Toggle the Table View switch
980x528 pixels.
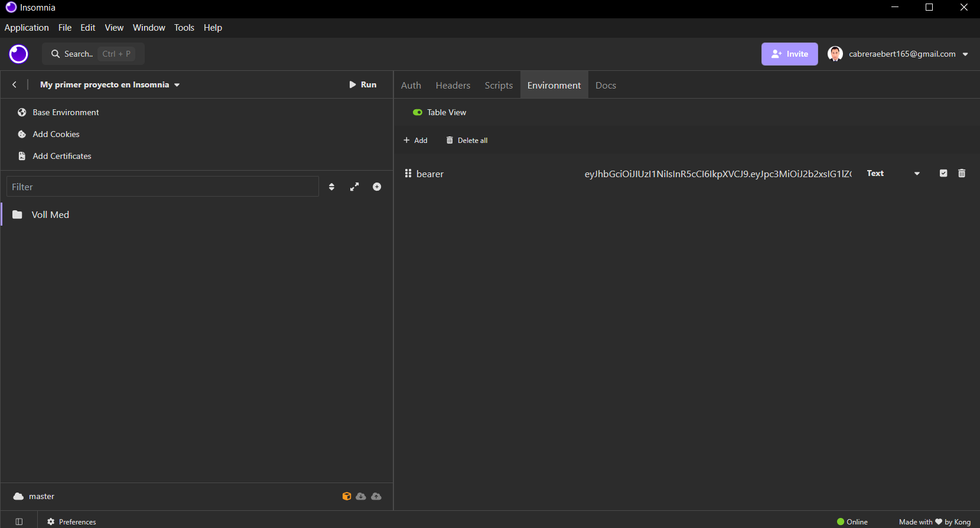point(418,112)
